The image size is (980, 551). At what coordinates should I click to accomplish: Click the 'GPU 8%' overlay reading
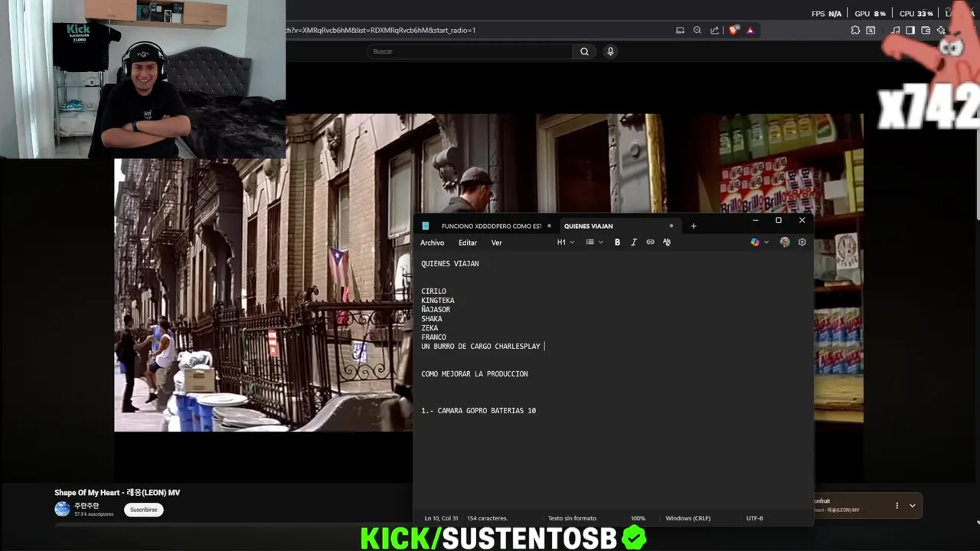(x=870, y=14)
